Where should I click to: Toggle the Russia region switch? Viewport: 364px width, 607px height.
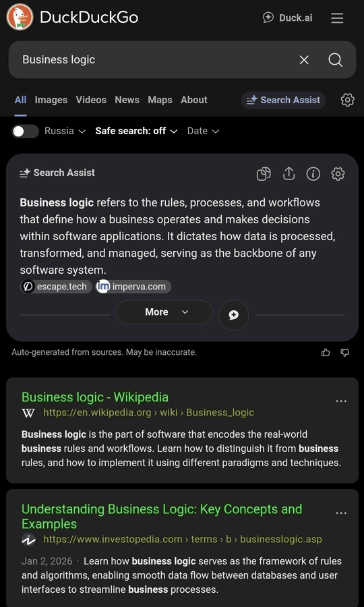point(25,132)
